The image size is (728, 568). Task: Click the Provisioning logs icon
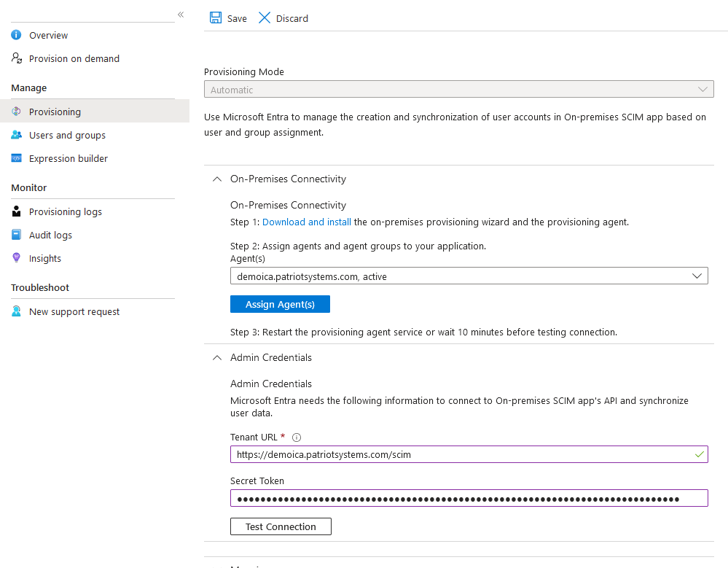point(16,211)
